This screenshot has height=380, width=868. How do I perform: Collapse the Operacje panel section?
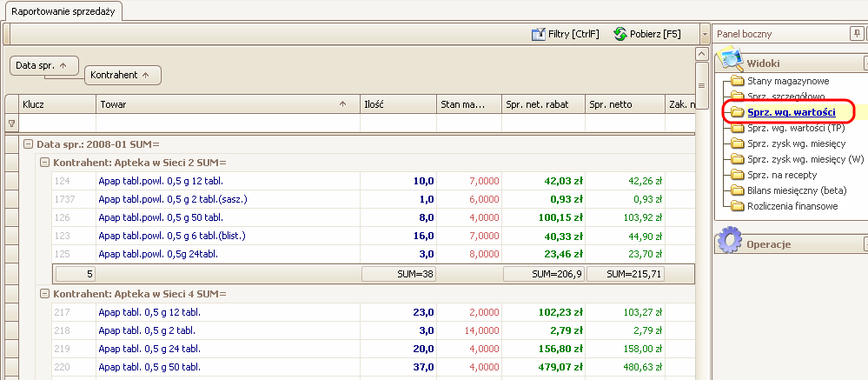(x=865, y=243)
